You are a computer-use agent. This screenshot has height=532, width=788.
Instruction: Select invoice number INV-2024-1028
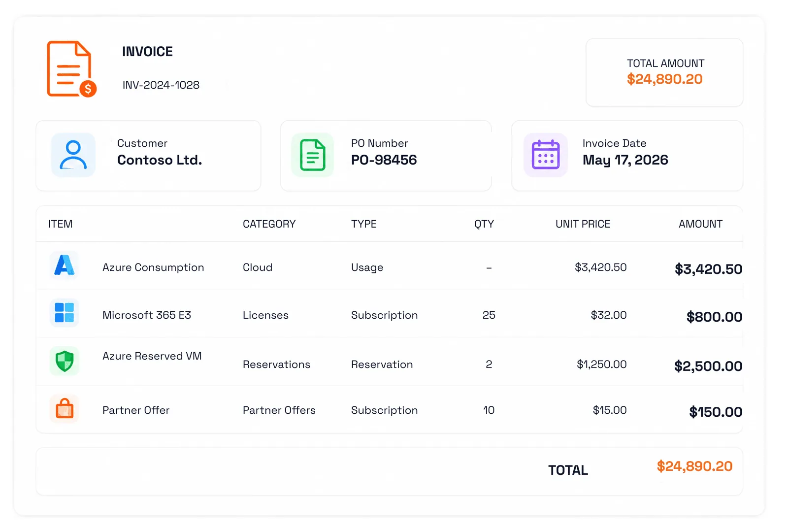point(161,85)
